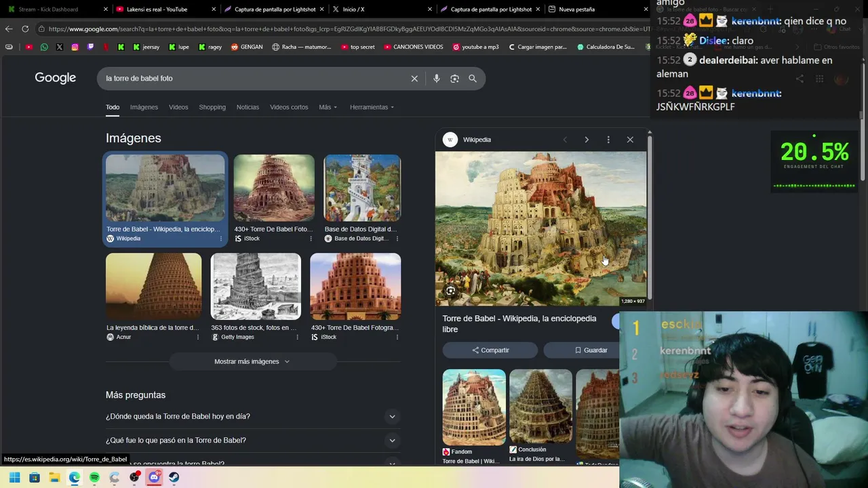The image size is (868, 488).
Task: Select the Acnur 'La leyenda bíblica' thumbnail
Action: pos(154,286)
